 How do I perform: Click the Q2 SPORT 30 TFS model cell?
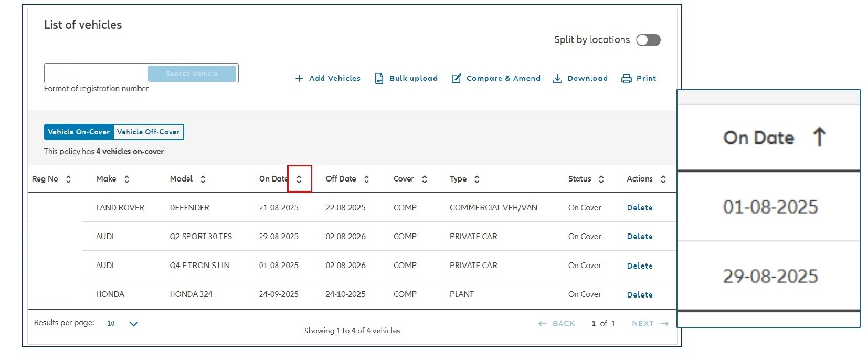pyautogui.click(x=201, y=237)
